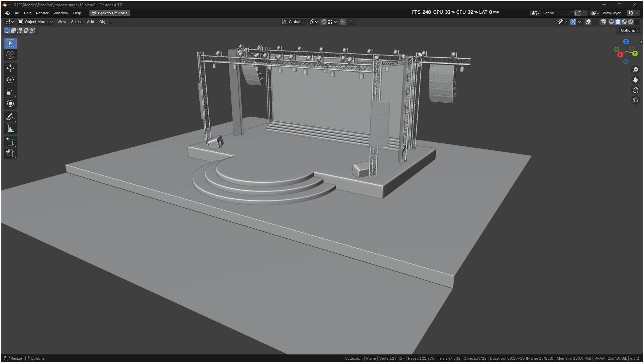This screenshot has height=363, width=644.
Task: Switch to orthographic/perspective grid icon
Action: point(635,100)
